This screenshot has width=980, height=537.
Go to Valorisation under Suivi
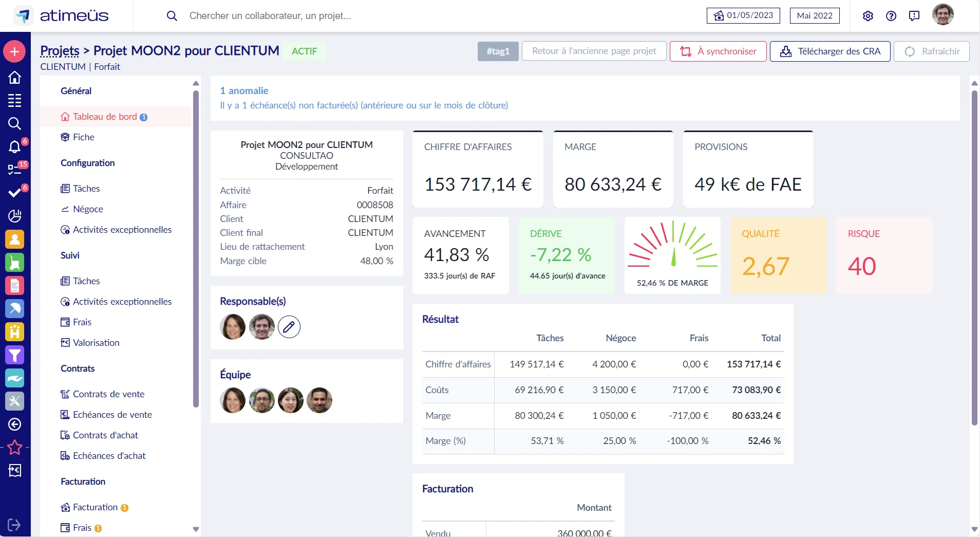click(x=96, y=343)
